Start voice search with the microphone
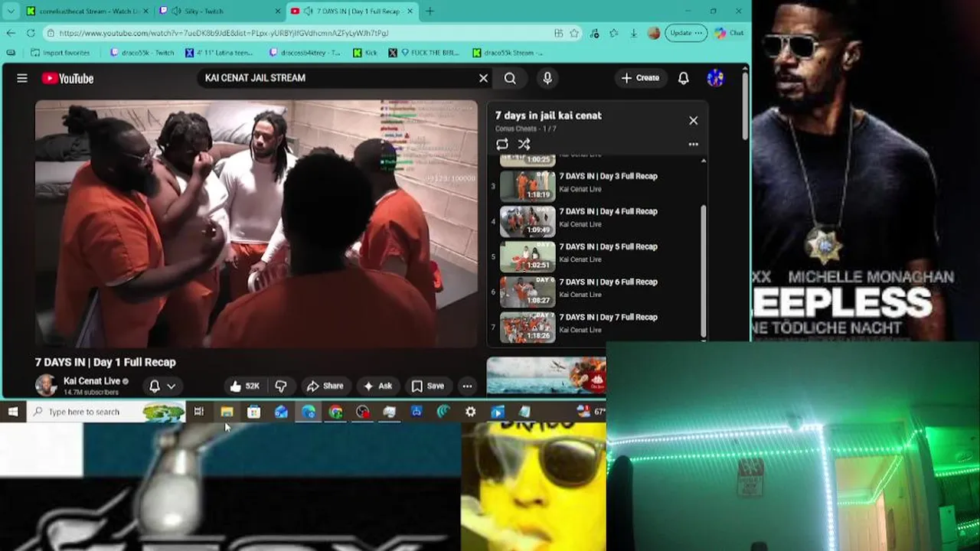Image resolution: width=980 pixels, height=551 pixels. [x=547, y=78]
